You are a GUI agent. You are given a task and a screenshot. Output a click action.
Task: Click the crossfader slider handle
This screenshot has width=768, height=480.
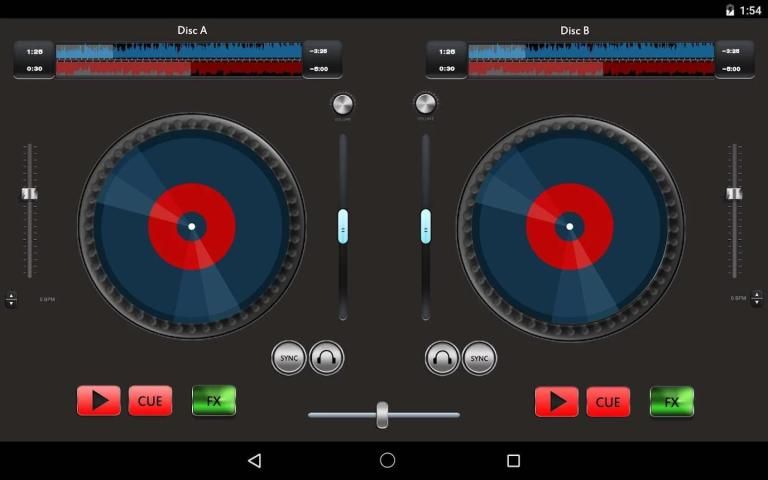tap(382, 414)
